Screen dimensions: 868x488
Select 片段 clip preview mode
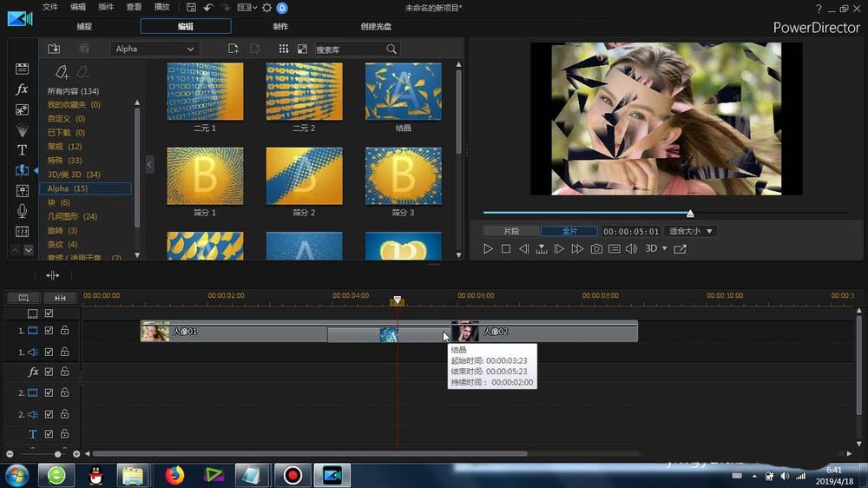point(511,231)
